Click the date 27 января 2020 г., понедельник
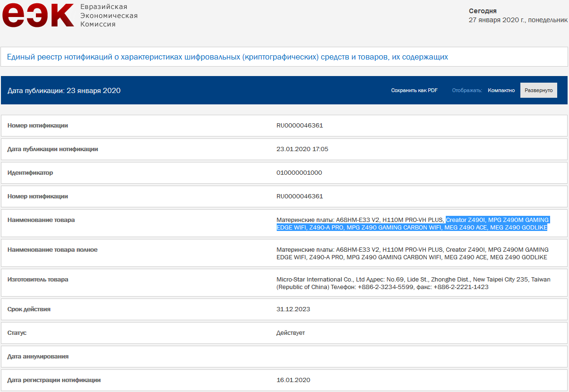The height and width of the screenshot is (392, 569). point(518,20)
